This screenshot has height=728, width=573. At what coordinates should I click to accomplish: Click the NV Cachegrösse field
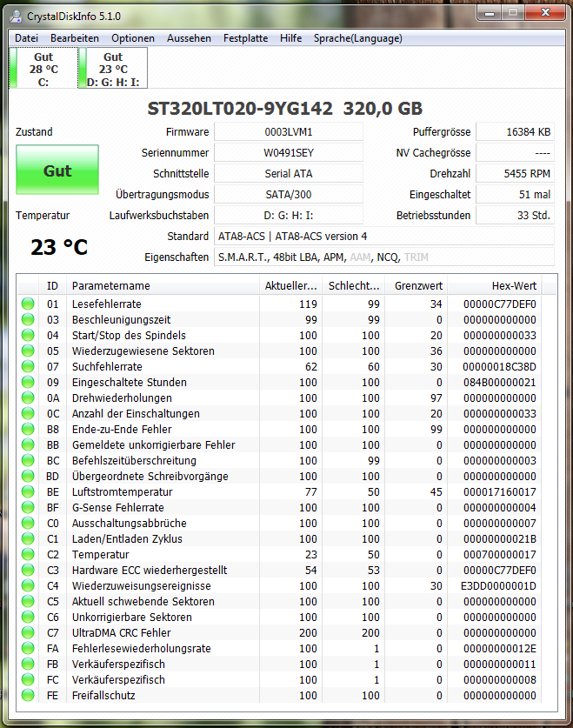(515, 153)
